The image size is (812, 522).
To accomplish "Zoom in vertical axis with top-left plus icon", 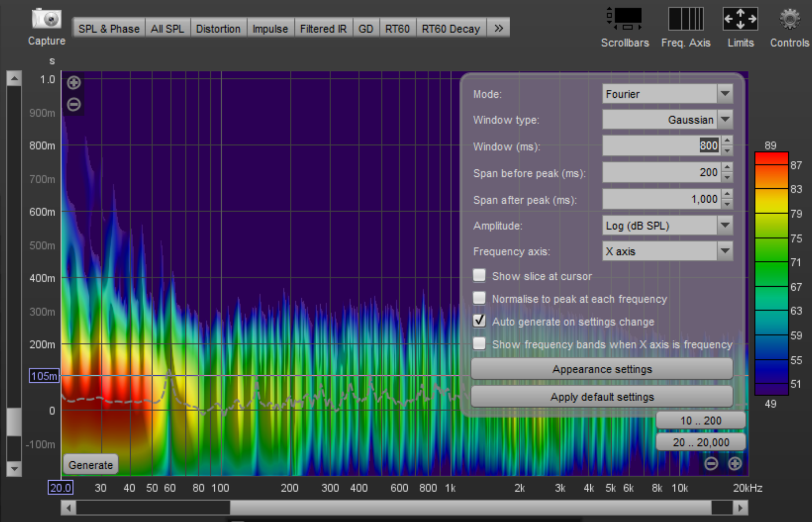I will [74, 83].
